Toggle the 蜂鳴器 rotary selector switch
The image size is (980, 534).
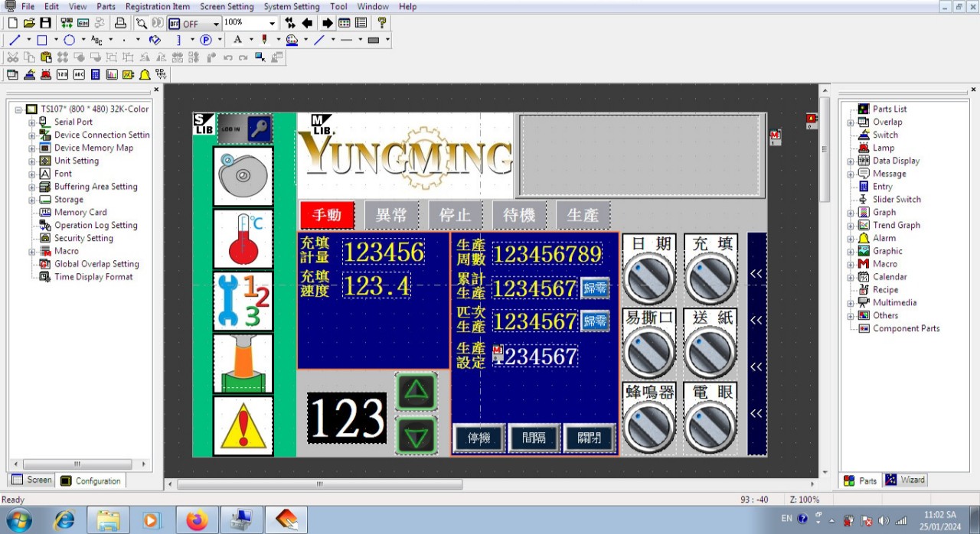[x=649, y=426]
